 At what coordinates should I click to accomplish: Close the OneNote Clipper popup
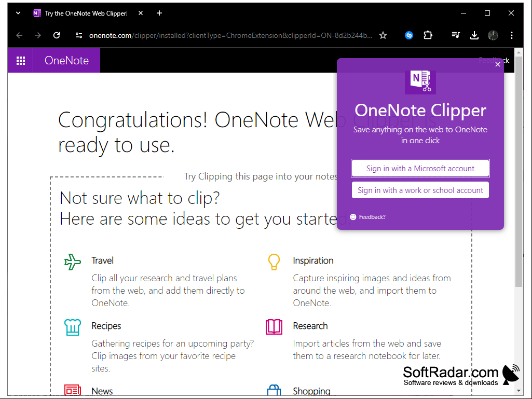click(x=497, y=64)
